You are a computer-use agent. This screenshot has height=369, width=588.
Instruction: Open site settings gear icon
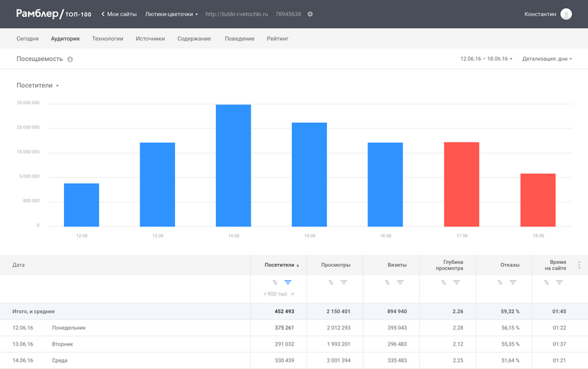(x=310, y=14)
